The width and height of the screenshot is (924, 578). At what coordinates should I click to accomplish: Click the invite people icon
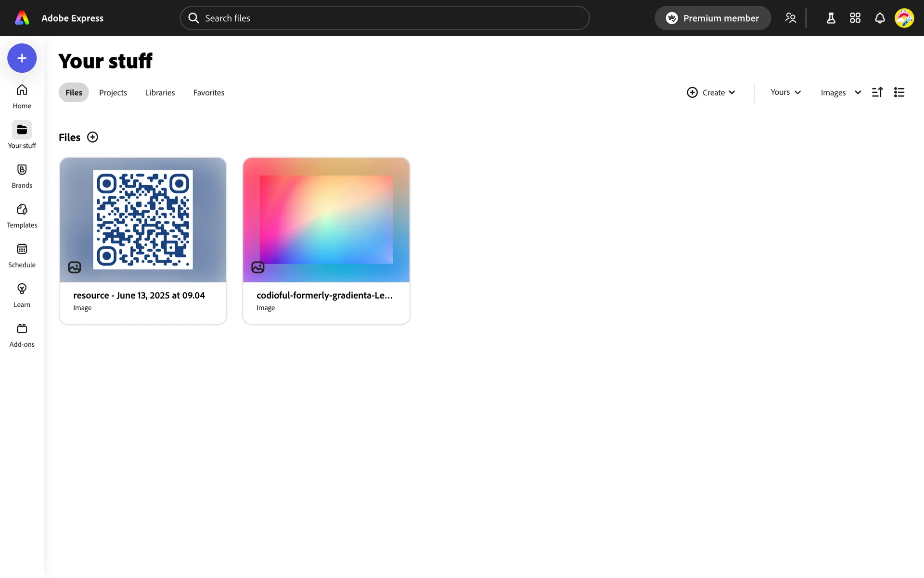click(x=791, y=18)
